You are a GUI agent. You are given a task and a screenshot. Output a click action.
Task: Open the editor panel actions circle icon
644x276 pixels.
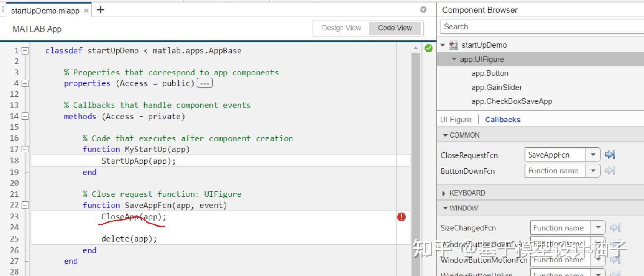click(423, 10)
